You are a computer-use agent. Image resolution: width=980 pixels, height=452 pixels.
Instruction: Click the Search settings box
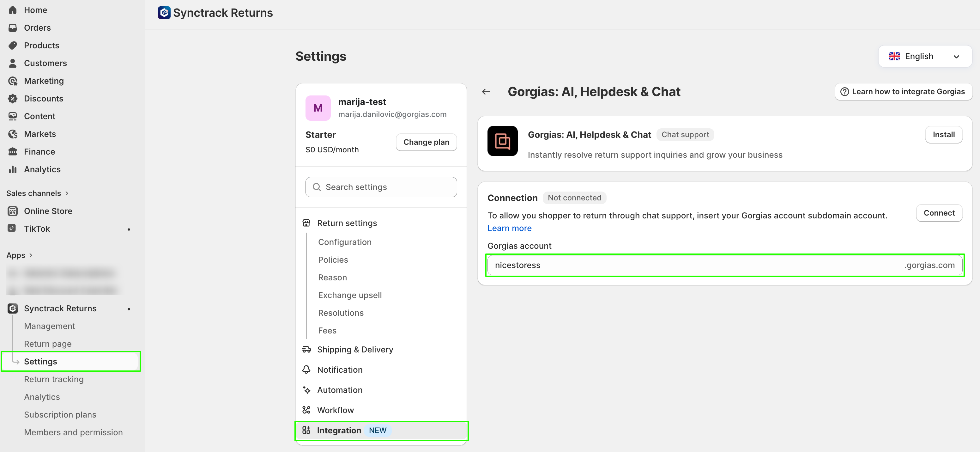coord(381,187)
